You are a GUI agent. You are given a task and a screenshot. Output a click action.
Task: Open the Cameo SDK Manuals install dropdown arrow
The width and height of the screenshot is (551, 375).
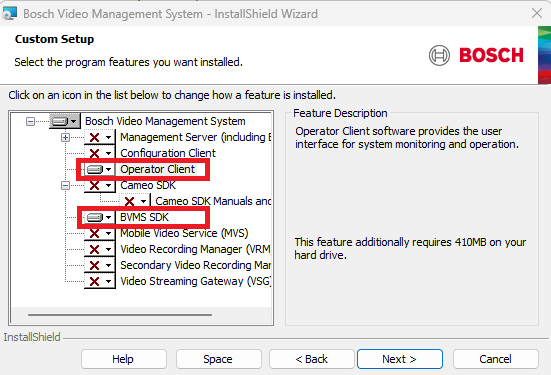[143, 202]
